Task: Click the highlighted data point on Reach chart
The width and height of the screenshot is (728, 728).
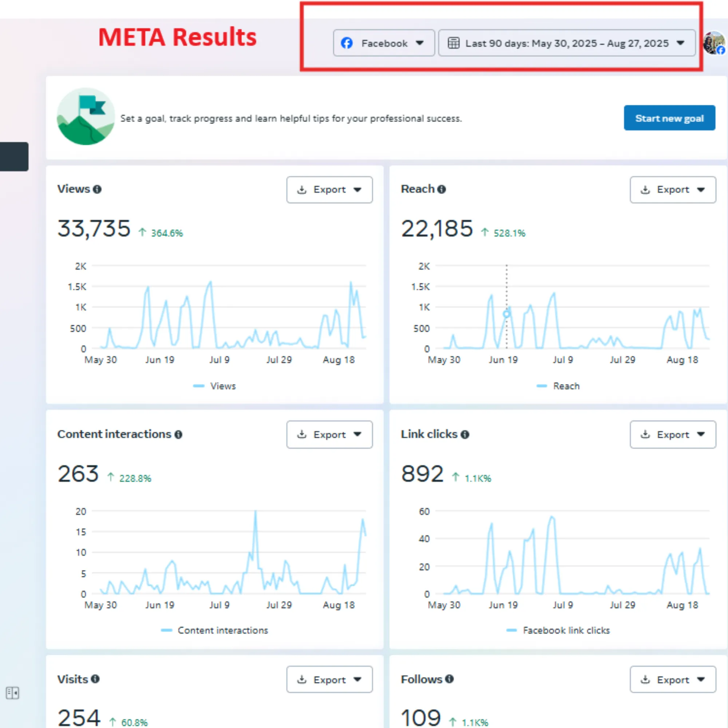Action: 506,313
